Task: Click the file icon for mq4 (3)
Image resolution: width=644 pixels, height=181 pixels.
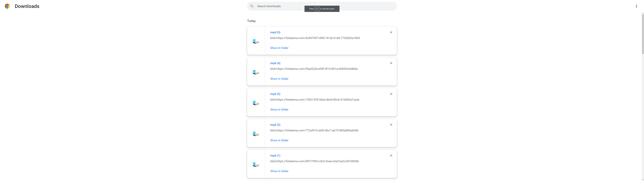Action: (256, 103)
